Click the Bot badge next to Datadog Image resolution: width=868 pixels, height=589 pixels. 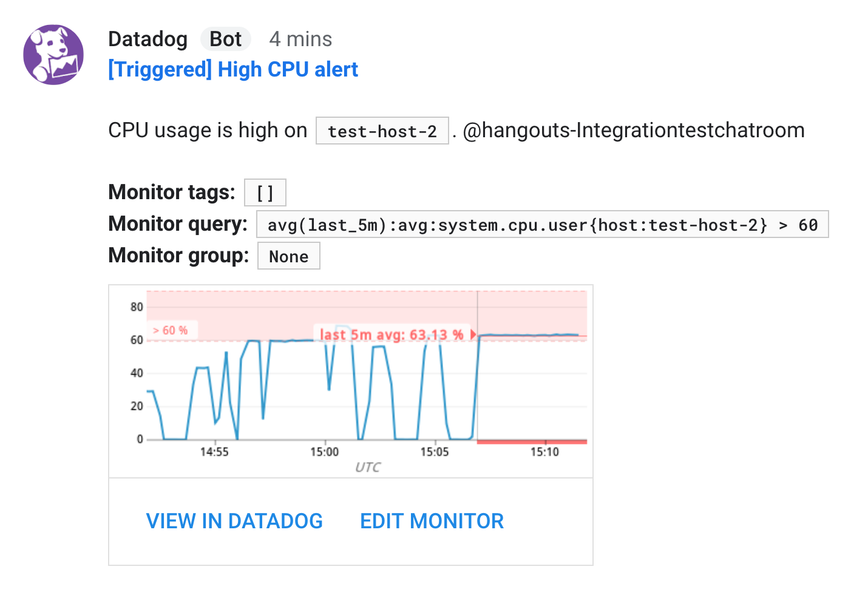tap(225, 39)
